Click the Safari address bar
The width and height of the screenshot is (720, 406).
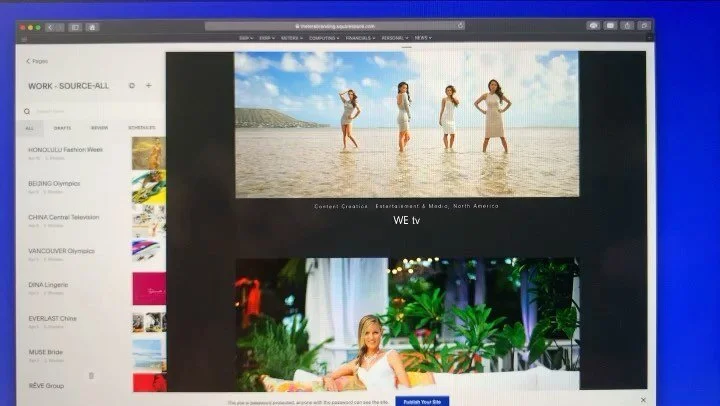(x=334, y=26)
